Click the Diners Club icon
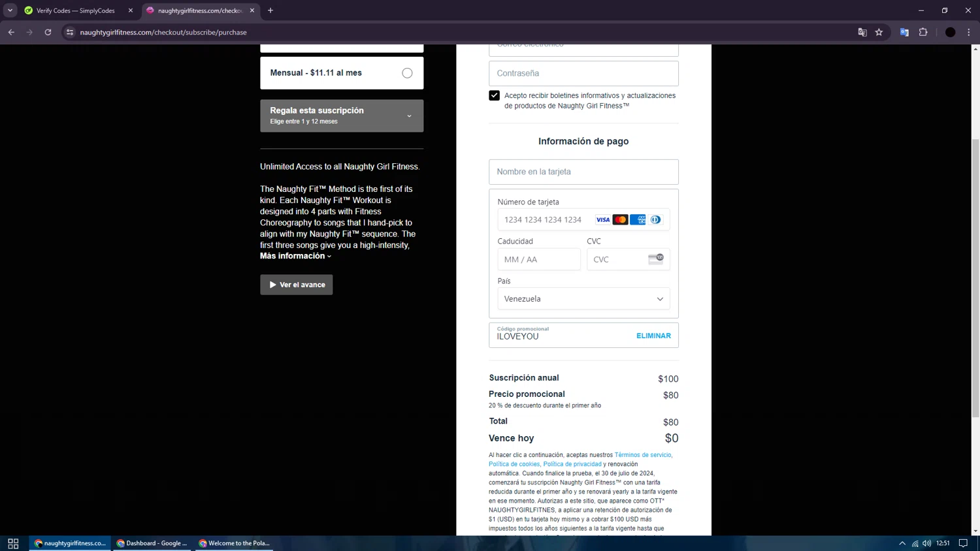This screenshot has width=980, height=551. pos(655,220)
